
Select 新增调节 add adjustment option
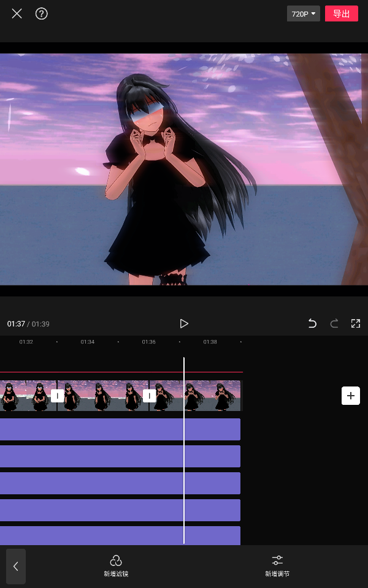tap(277, 565)
